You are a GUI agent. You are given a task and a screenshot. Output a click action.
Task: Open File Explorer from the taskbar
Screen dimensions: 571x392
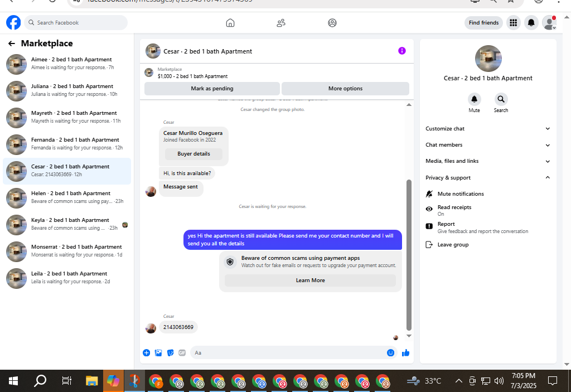pos(92,381)
